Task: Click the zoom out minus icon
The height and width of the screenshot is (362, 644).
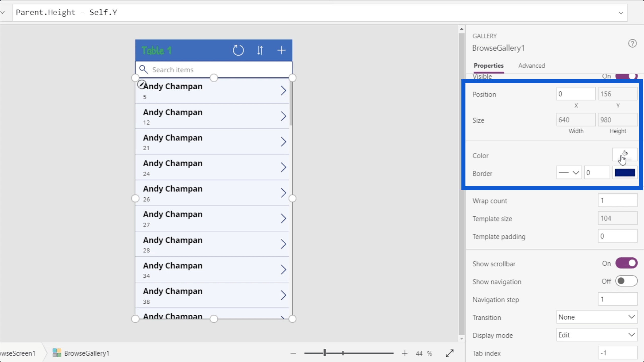Action: (x=293, y=353)
